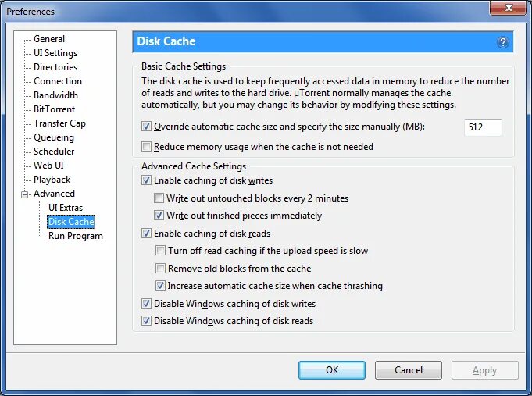Image resolution: width=532 pixels, height=396 pixels.
Task: Confirm settings with the OK button
Action: point(332,370)
